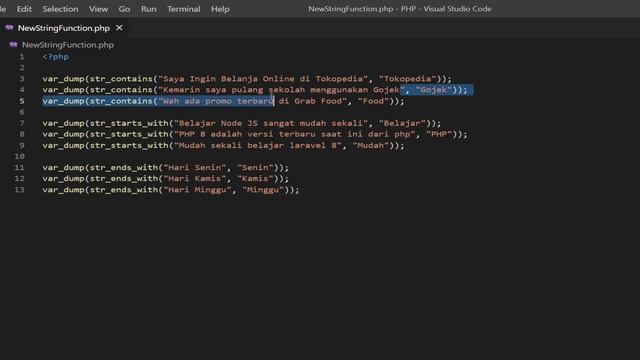Click str_starts_with on line 7
Viewport: 640px width, 360px height.
[129, 123]
